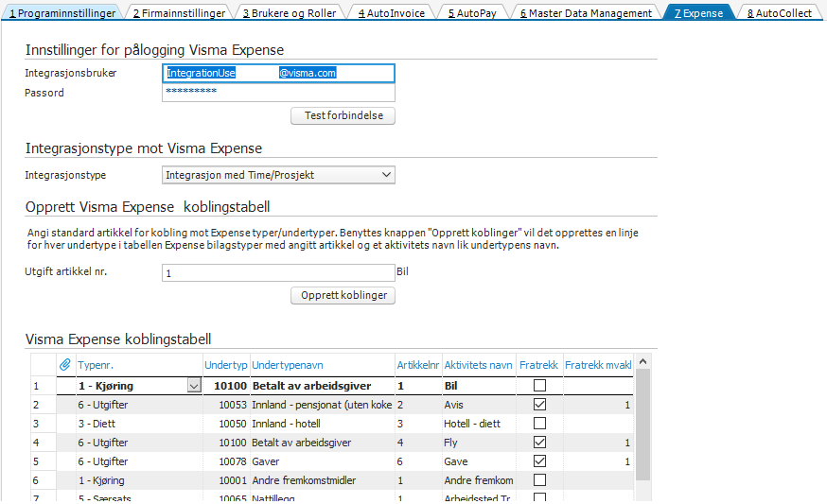The width and height of the screenshot is (827, 504).
Task: Select the 'Andre fremkomstmidler' cell
Action: (x=323, y=480)
